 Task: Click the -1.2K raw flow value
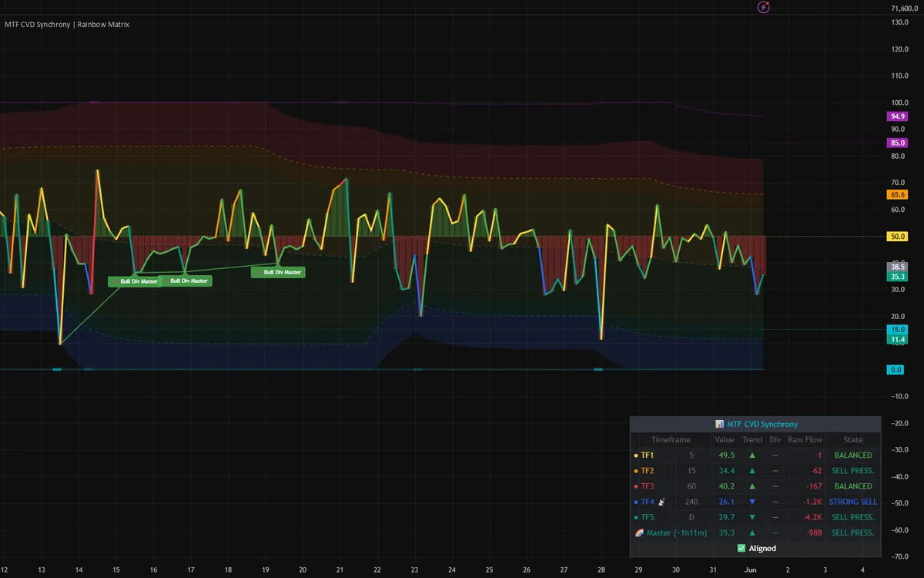click(x=812, y=502)
